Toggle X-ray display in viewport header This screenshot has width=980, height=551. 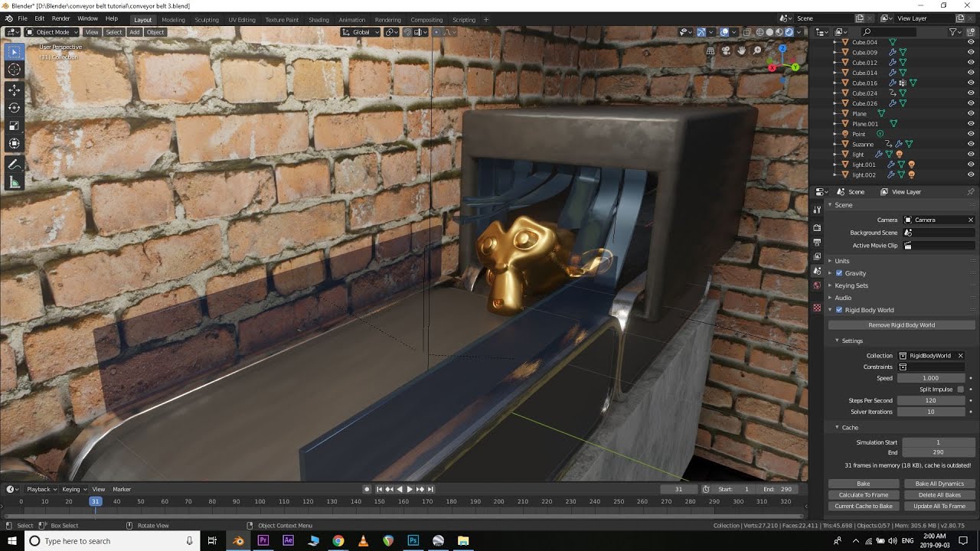tap(746, 32)
